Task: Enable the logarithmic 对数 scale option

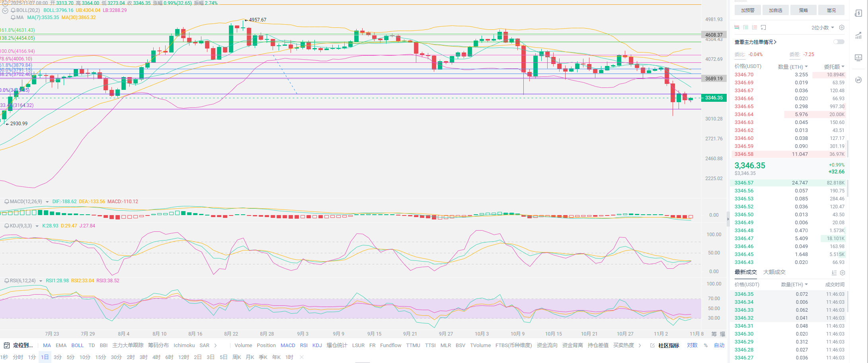Action: point(692,346)
